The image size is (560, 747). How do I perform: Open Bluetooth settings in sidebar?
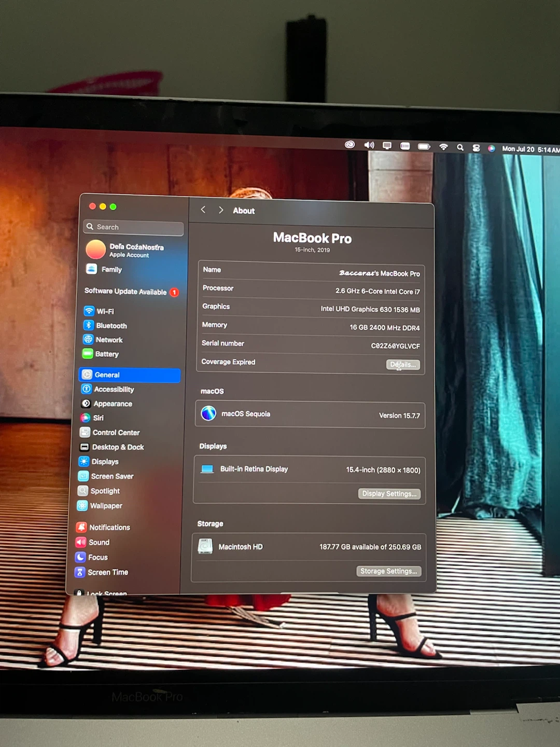[x=105, y=326]
